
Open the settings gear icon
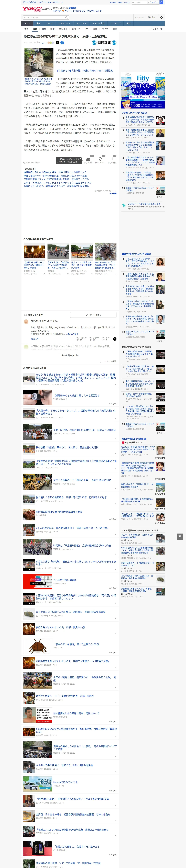pos(161,18)
